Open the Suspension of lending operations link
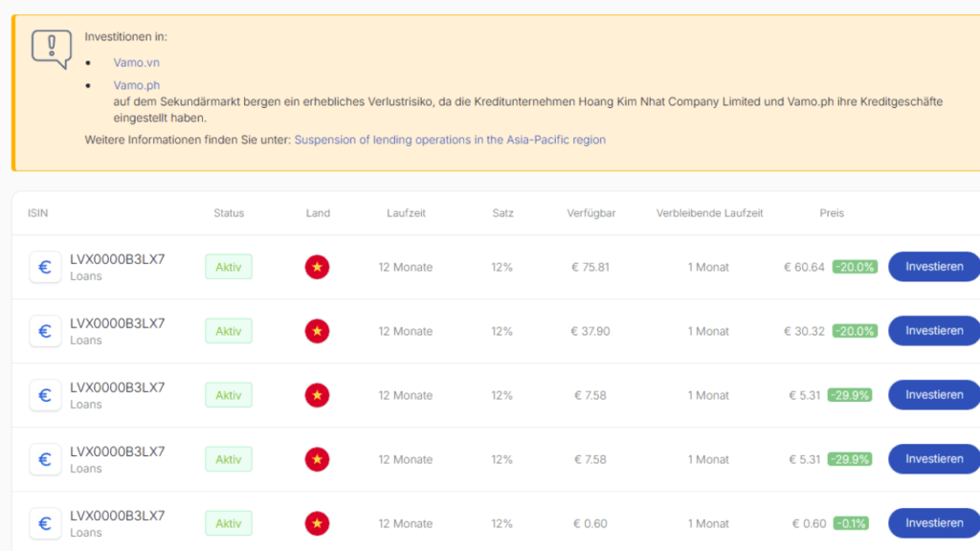 click(450, 140)
